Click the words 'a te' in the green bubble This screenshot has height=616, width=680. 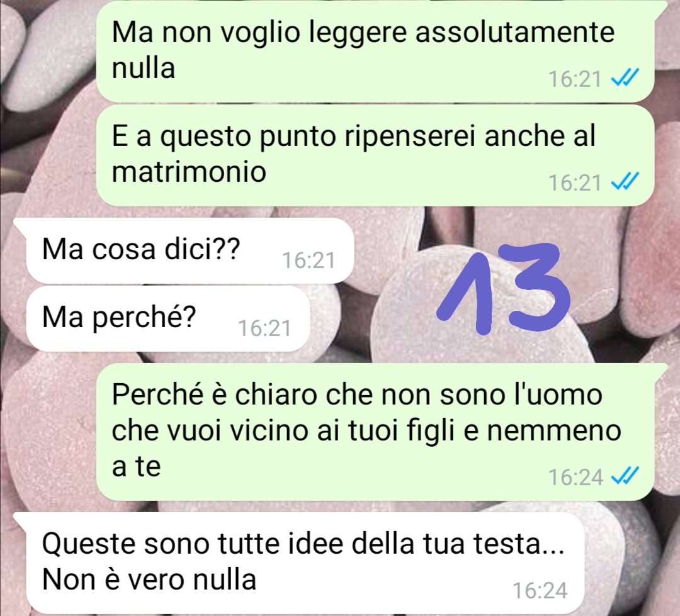[136, 466]
